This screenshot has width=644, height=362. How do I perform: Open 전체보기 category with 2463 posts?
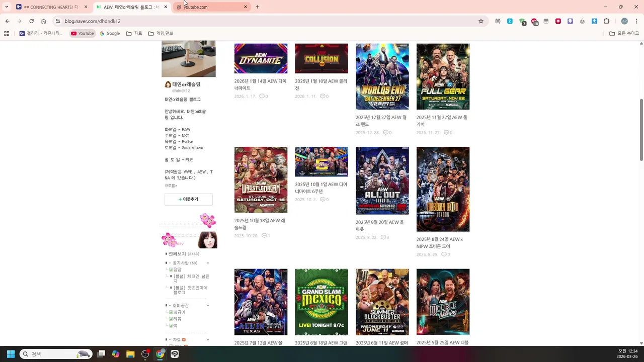tap(184, 254)
